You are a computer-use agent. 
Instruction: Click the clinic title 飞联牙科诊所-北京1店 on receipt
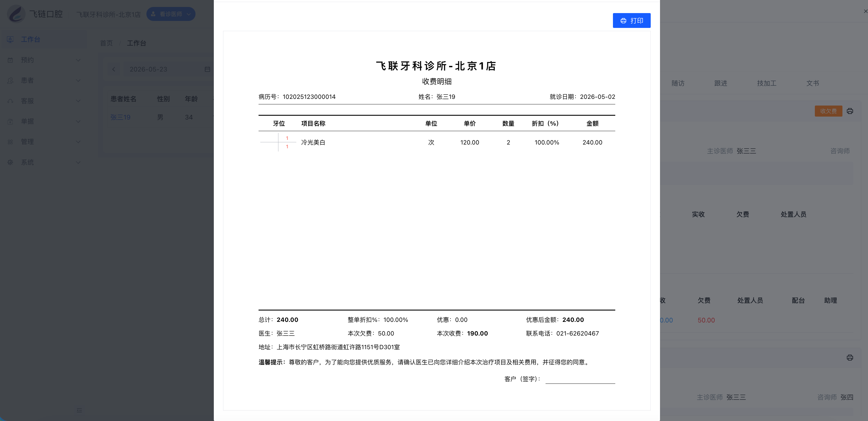coord(436,66)
